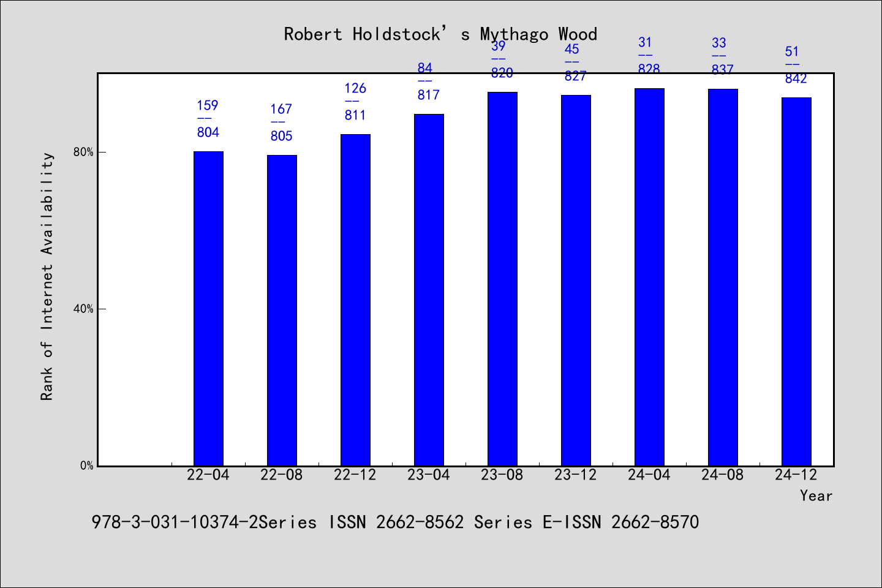
Task: Click the 22-08 x-axis label
Action: (x=282, y=475)
